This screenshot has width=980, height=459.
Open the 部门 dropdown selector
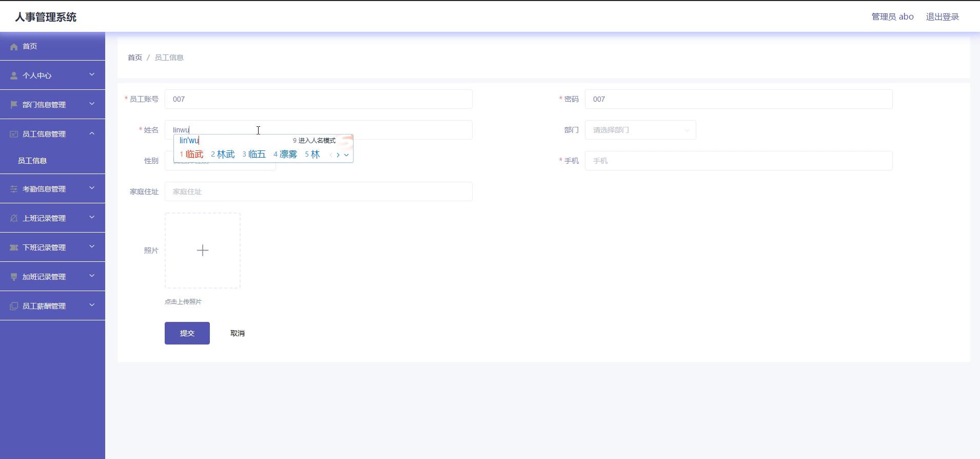(640, 130)
